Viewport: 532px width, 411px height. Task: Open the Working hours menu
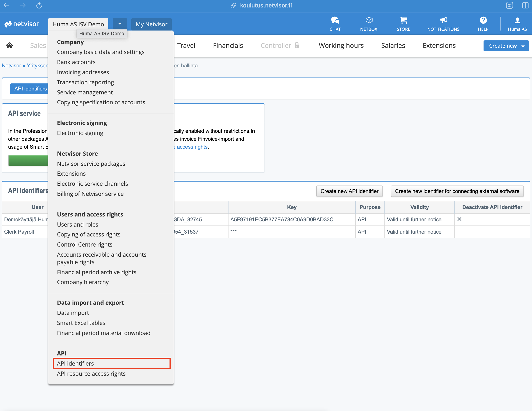coord(341,45)
